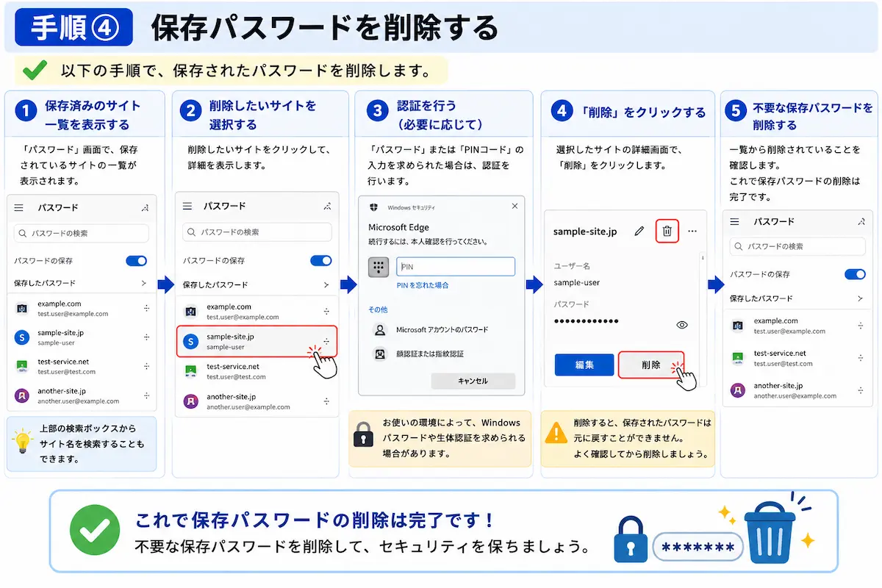Screen dimensions: 882x588
Task: Open the hamburger menu in step 2 panel
Action: click(x=187, y=207)
